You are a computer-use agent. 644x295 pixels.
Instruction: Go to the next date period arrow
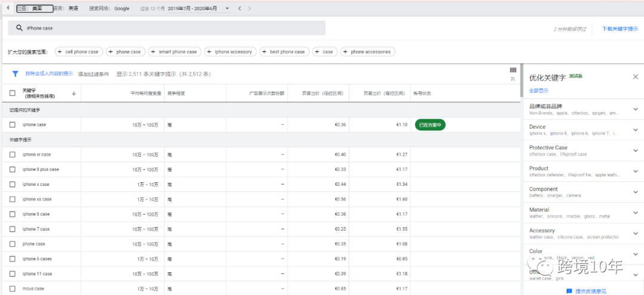click(x=250, y=8)
